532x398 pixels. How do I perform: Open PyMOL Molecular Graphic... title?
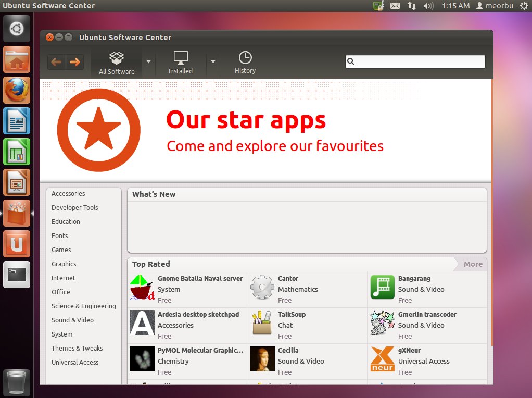200,351
